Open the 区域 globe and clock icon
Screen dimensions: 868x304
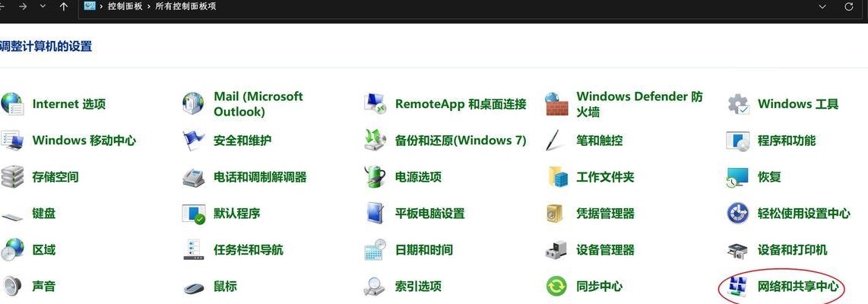12,250
